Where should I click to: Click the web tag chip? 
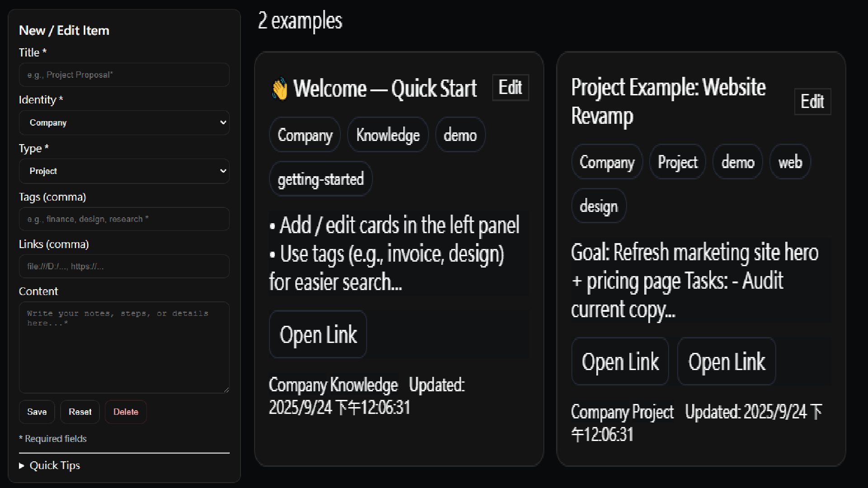[x=790, y=162]
